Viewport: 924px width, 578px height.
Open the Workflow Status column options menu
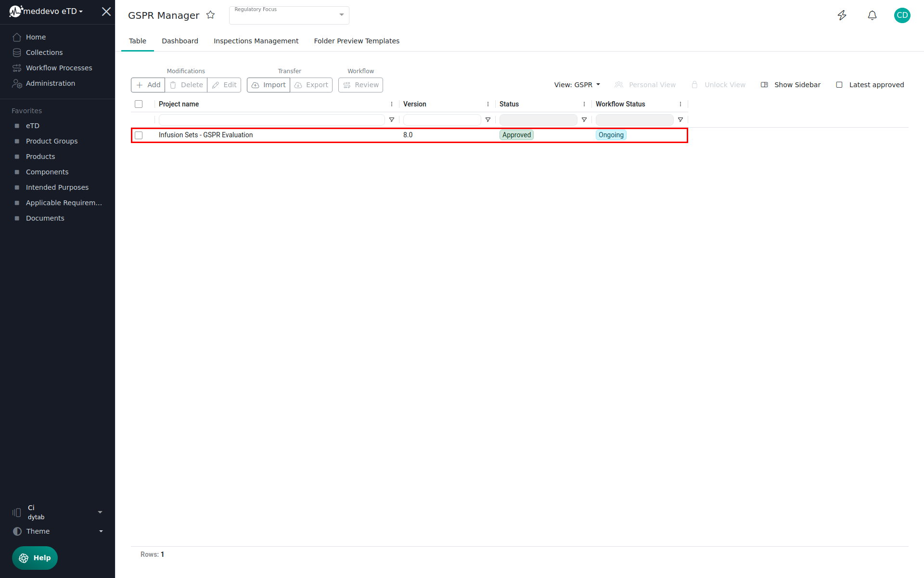pyautogui.click(x=680, y=104)
